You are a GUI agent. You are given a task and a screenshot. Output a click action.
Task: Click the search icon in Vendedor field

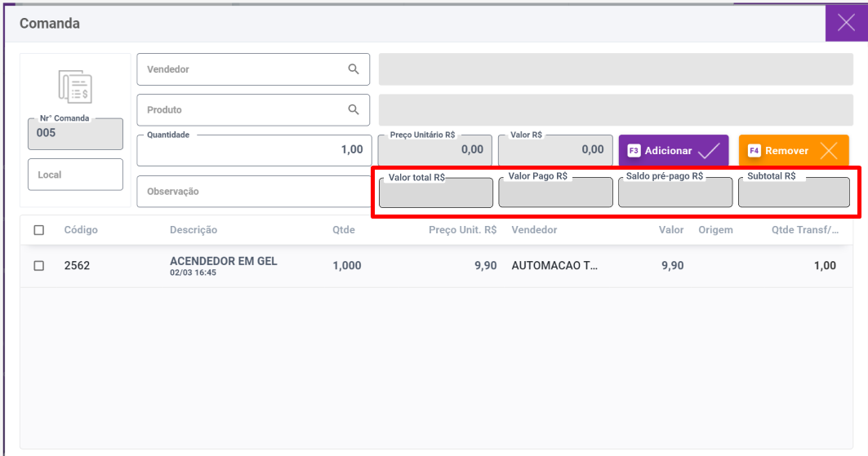(354, 69)
